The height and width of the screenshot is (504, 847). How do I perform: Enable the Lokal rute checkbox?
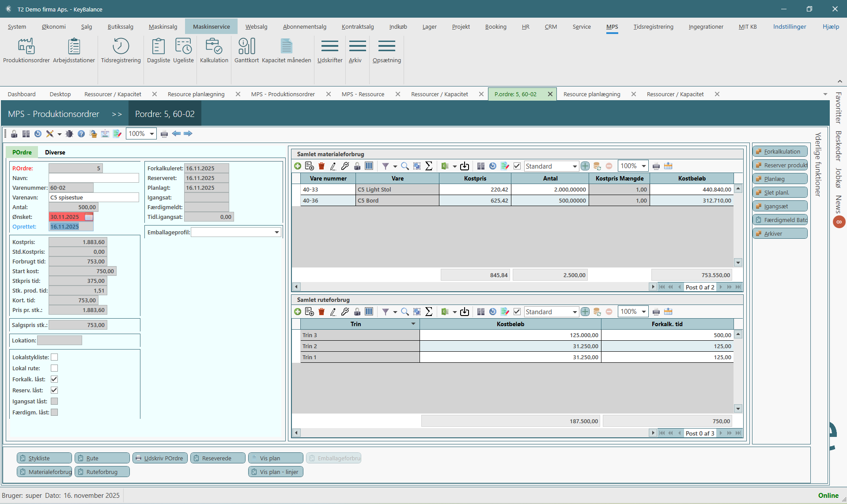(54, 368)
